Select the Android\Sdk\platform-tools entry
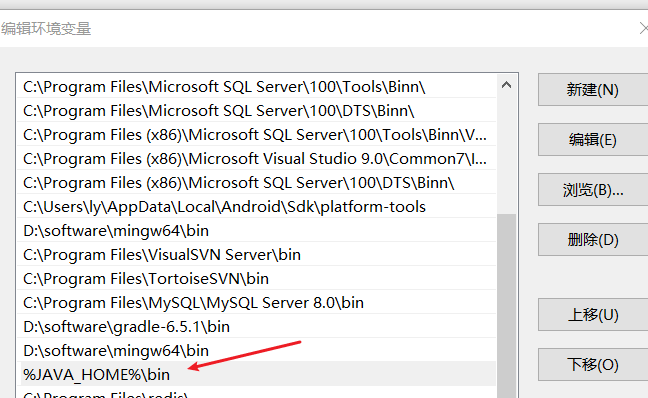 pos(257,207)
